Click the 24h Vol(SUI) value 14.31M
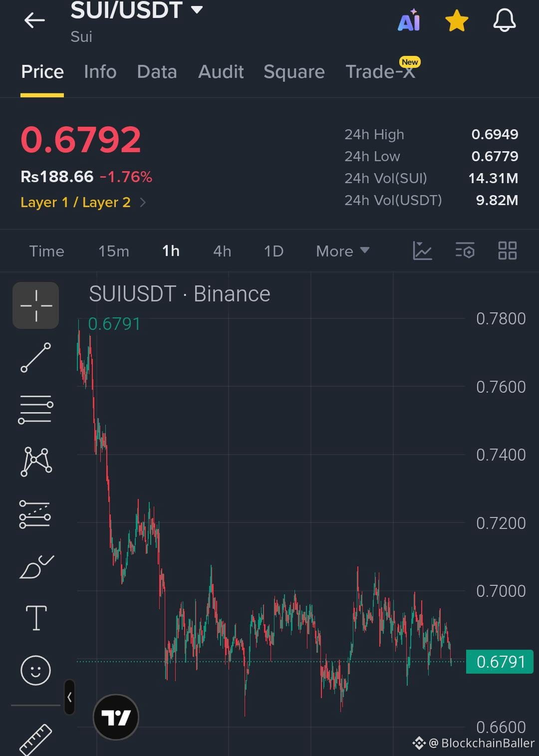The image size is (539, 756). (493, 178)
